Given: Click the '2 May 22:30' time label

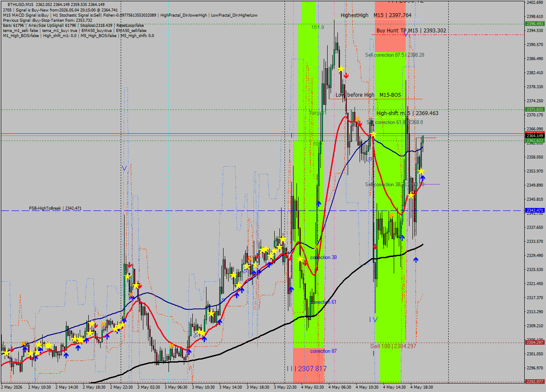Looking at the screenshot, I should [122, 387].
